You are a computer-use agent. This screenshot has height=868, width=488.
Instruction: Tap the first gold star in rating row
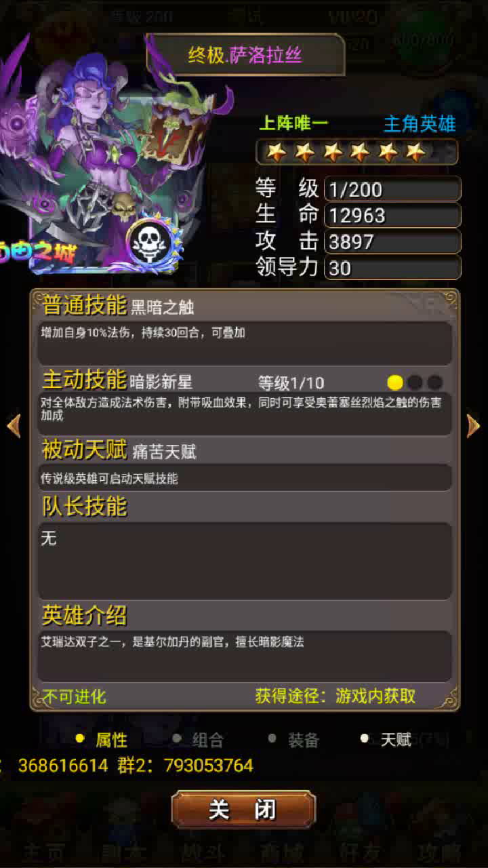click(276, 152)
